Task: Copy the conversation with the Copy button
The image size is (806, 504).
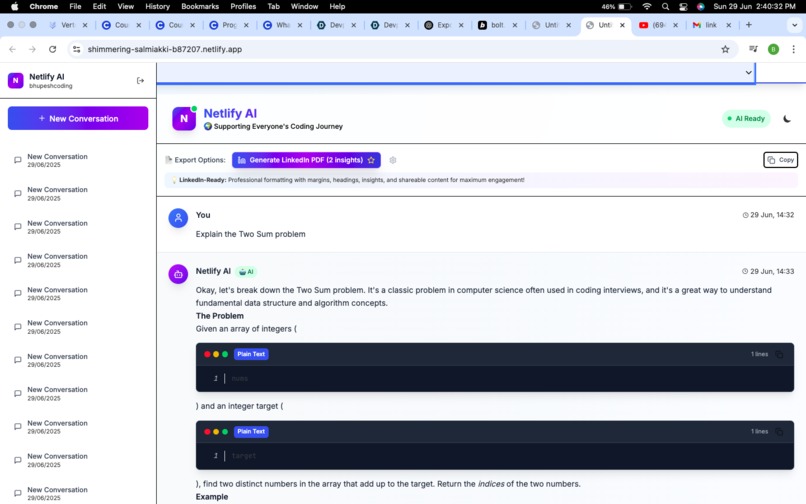Action: coord(780,160)
